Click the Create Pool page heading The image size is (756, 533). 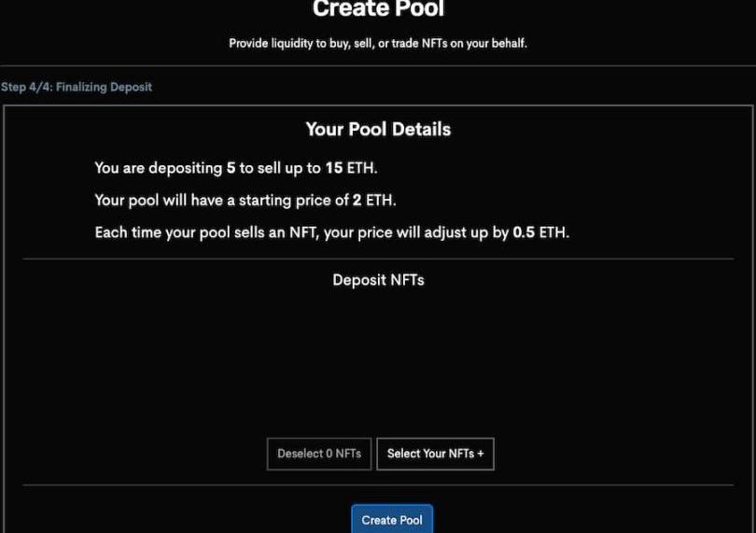coord(378,10)
